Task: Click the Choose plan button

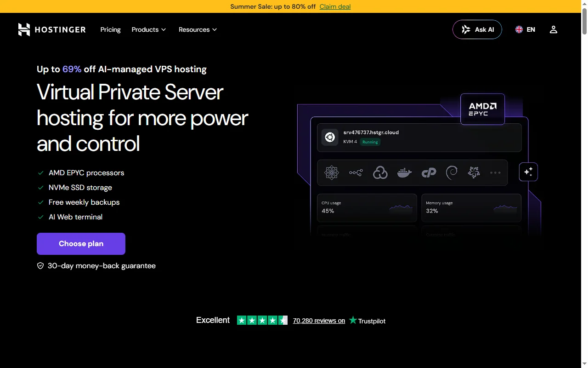Action: [81, 244]
